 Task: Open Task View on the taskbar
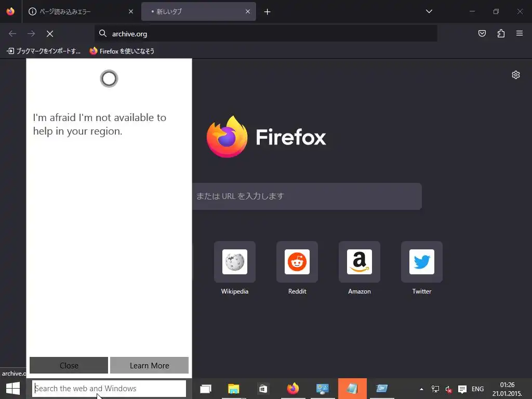[206, 389]
